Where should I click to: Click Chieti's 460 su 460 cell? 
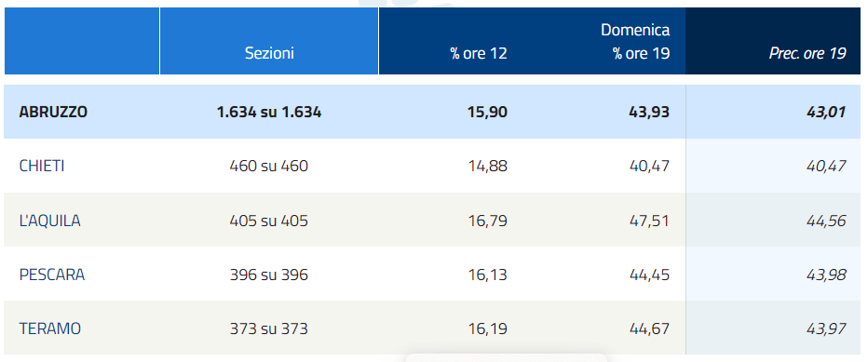tap(269, 166)
